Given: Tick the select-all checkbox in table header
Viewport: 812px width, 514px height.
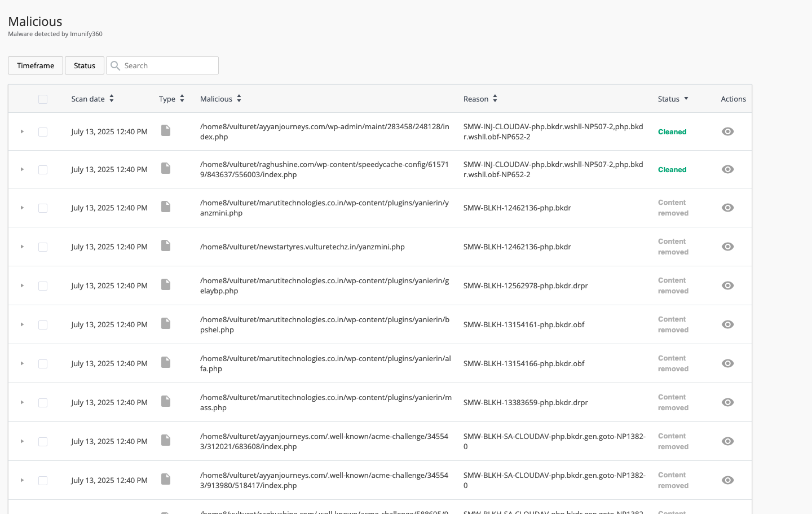Looking at the screenshot, I should click(43, 99).
